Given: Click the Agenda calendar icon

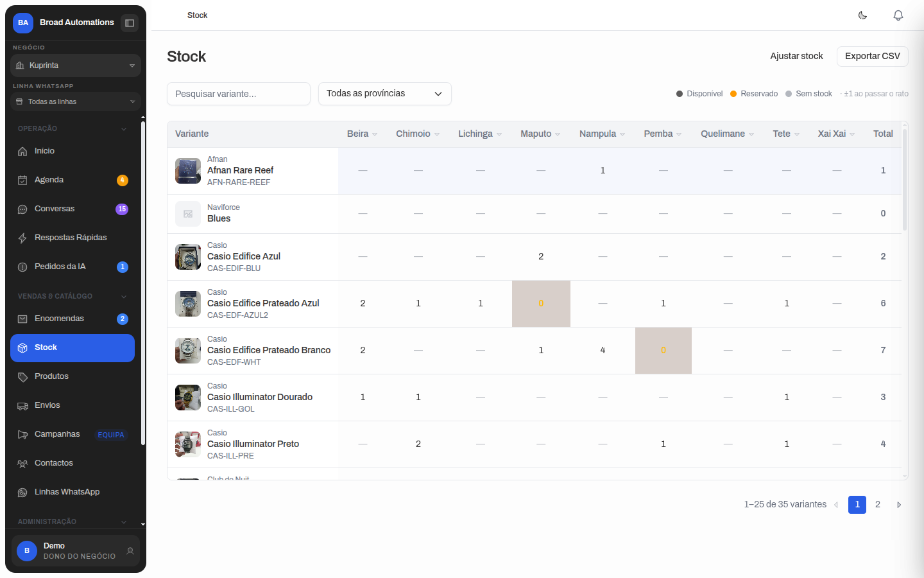Looking at the screenshot, I should click(x=22, y=180).
